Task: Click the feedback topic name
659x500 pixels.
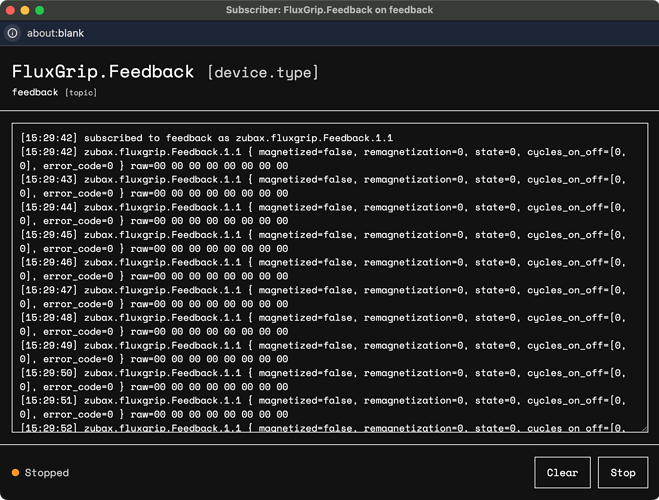Action: pyautogui.click(x=35, y=92)
